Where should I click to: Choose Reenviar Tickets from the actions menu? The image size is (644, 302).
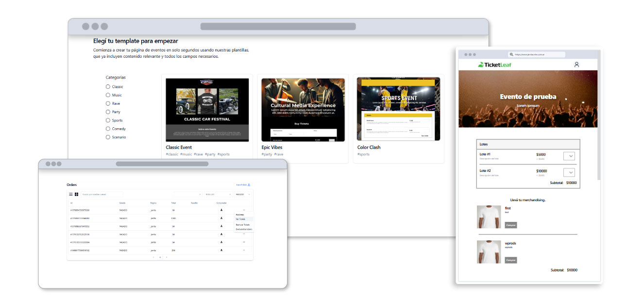pos(243,225)
